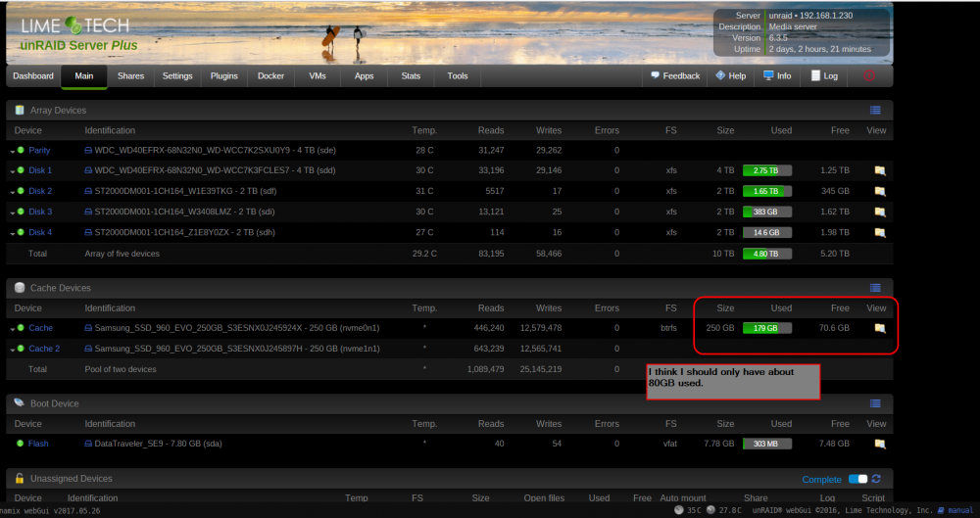Open the Settings tab
Viewport: 980px width, 518px height.
(177, 75)
